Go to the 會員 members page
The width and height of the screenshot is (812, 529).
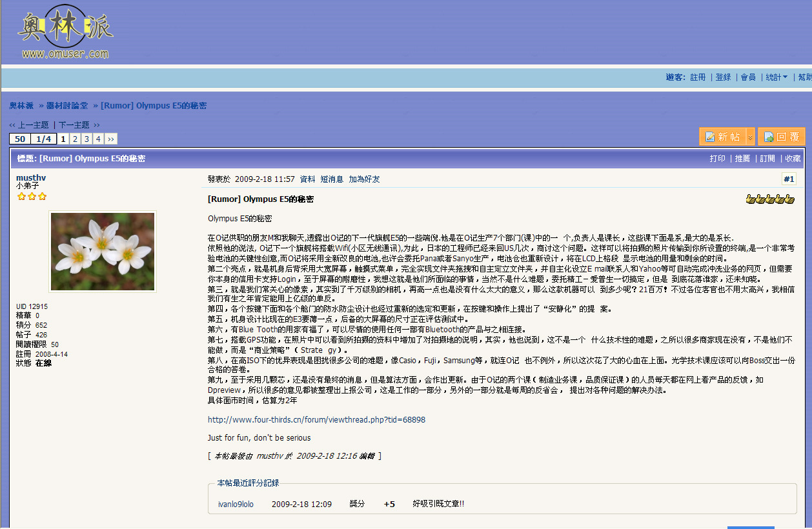click(748, 77)
